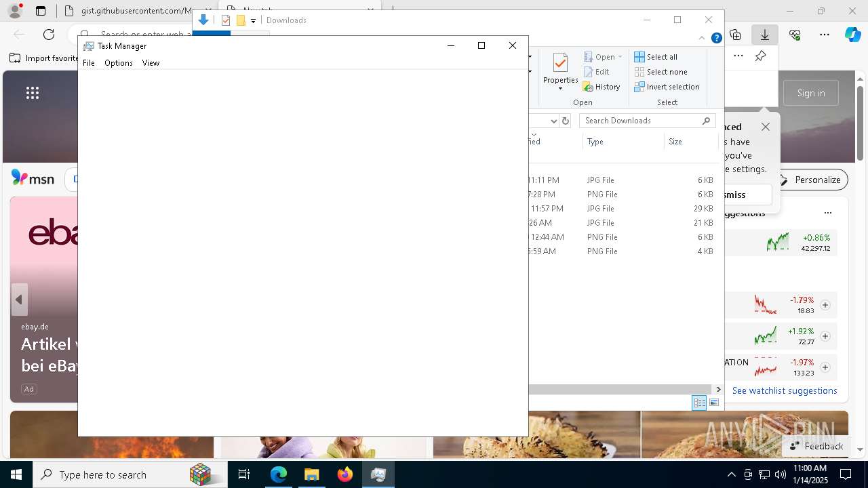Viewport: 868px width, 488px height.
Task: Open the Options menu in Task Manager
Action: (x=119, y=63)
